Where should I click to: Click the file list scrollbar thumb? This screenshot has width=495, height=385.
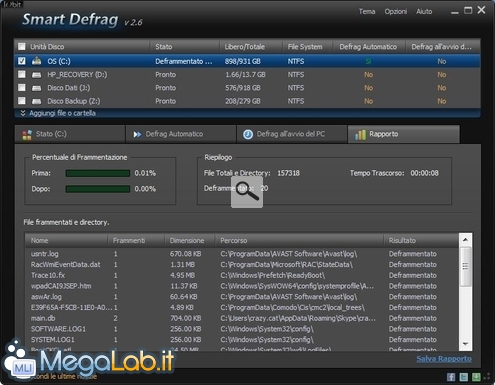pyautogui.click(x=466, y=266)
